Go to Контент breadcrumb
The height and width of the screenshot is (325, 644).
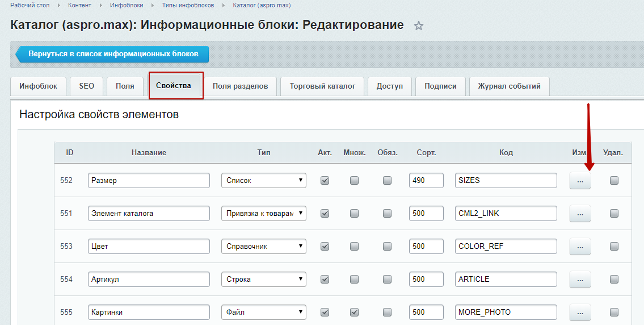tap(79, 5)
